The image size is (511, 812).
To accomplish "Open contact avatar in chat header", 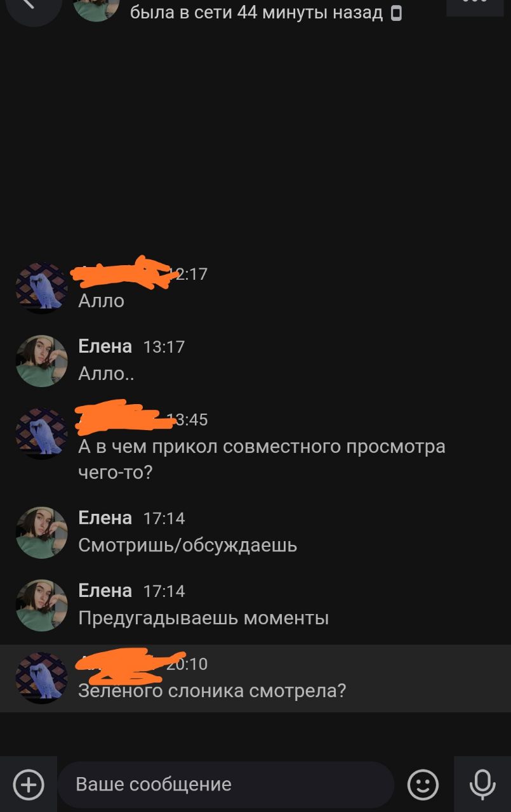I will (x=95, y=6).
